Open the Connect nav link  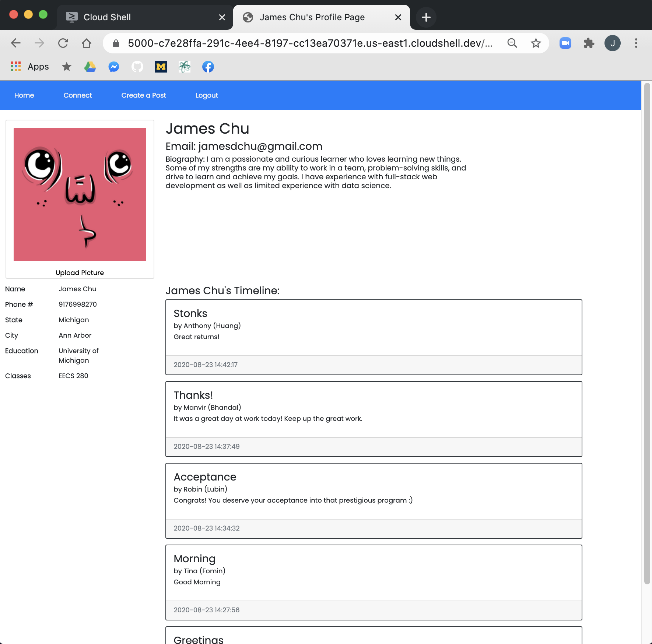(78, 95)
